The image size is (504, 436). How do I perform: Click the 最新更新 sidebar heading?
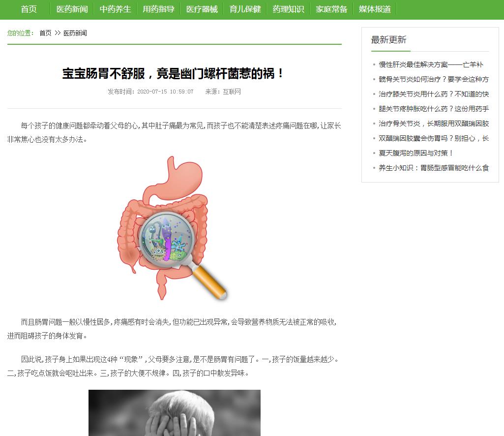pyautogui.click(x=388, y=40)
